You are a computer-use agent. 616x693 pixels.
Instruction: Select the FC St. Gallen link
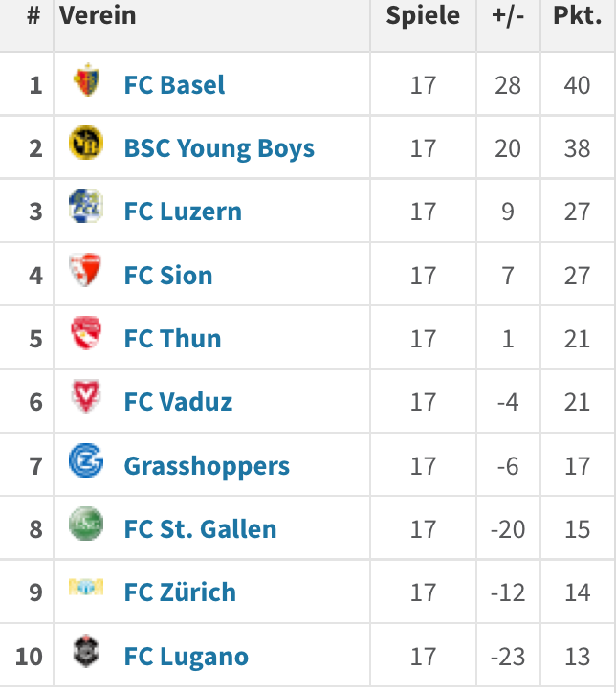pos(200,529)
